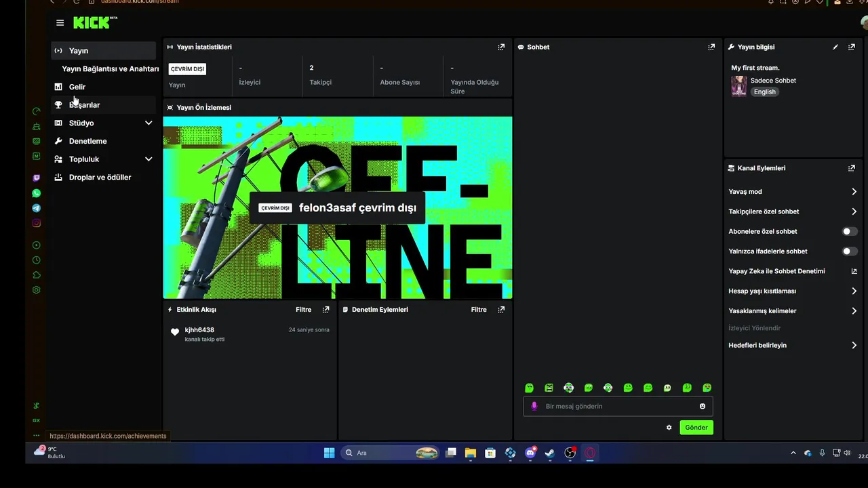Open Droplar ve ödüller sidebar item
The width and height of the screenshot is (868, 488).
tap(104, 178)
